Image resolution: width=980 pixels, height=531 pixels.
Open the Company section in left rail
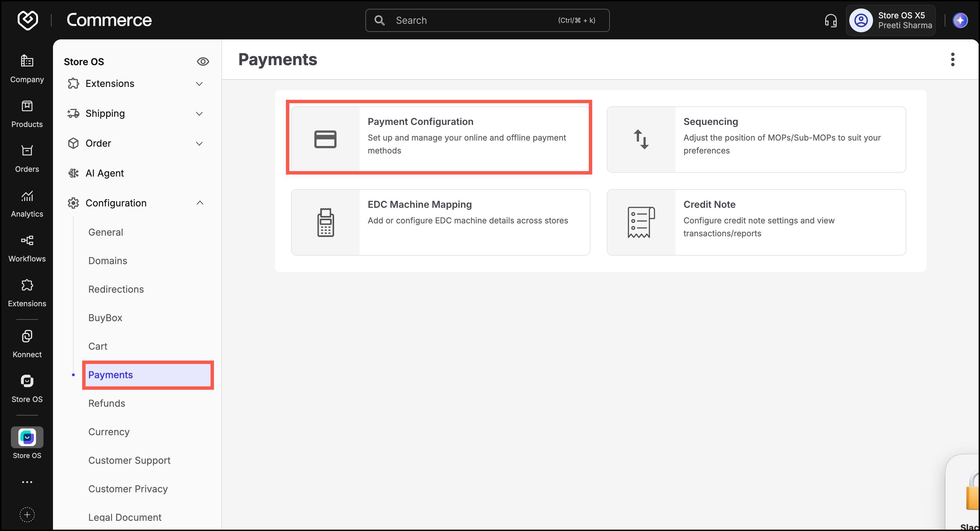pyautogui.click(x=27, y=69)
